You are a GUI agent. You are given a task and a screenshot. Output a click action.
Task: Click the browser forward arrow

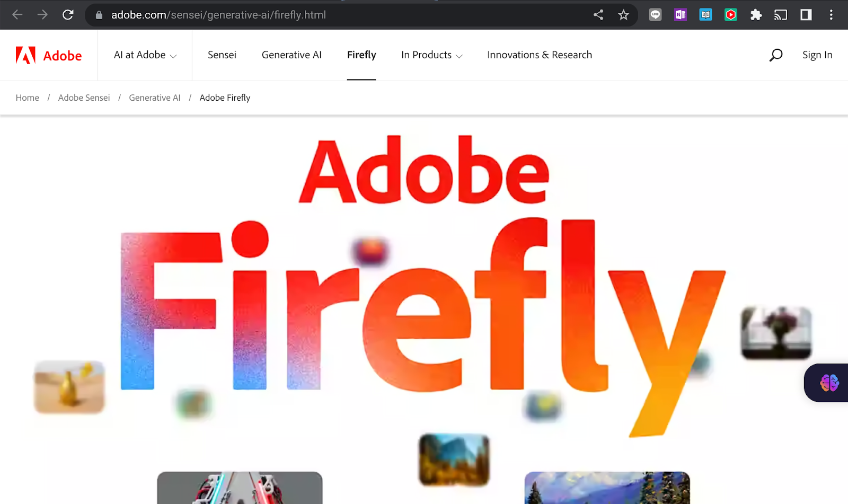pos(42,15)
